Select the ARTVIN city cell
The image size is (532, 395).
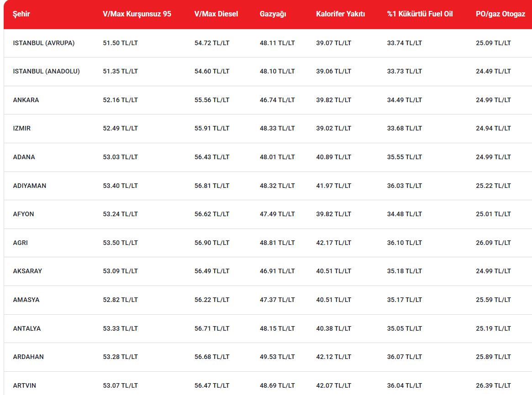[x=24, y=385]
